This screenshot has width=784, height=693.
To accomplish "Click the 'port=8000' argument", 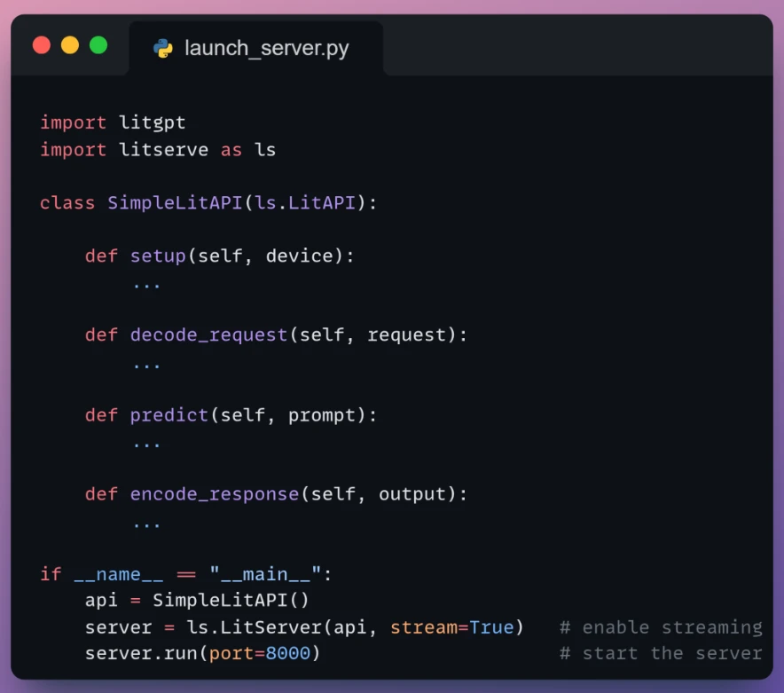I will coord(260,653).
